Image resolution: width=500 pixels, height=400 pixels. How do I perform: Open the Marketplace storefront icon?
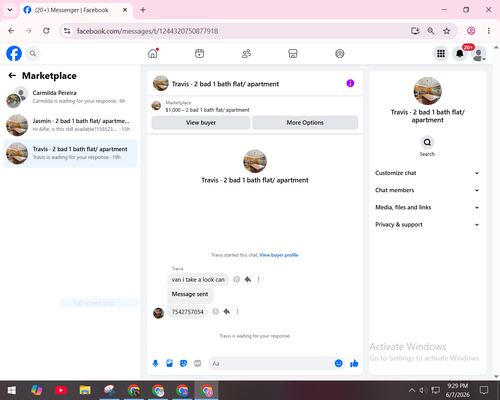click(x=293, y=53)
